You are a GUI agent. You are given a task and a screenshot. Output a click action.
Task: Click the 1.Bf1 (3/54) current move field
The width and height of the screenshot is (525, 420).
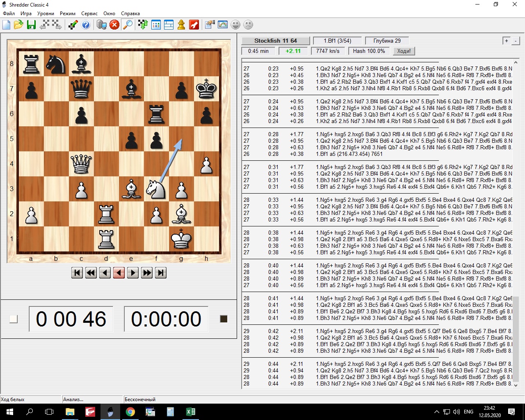(x=338, y=41)
